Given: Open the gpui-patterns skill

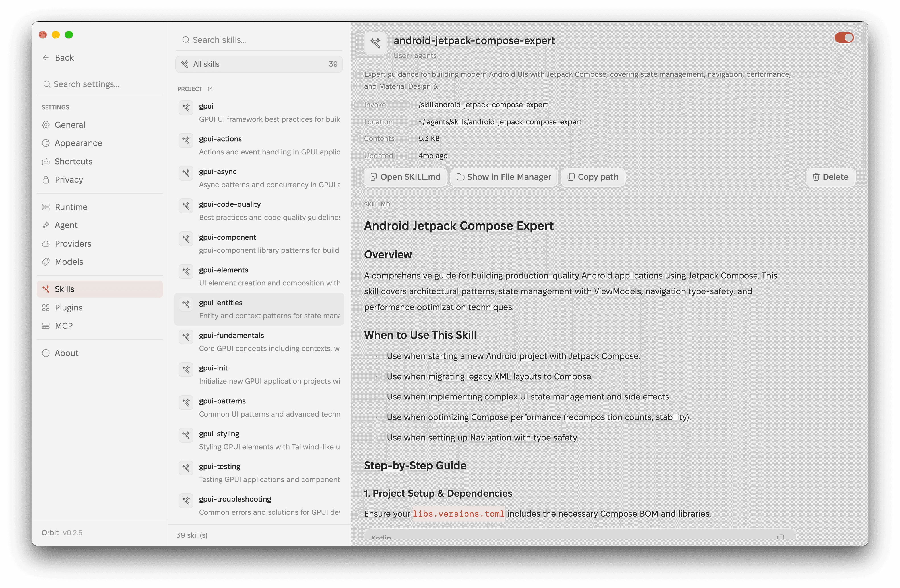Looking at the screenshot, I should click(x=259, y=407).
